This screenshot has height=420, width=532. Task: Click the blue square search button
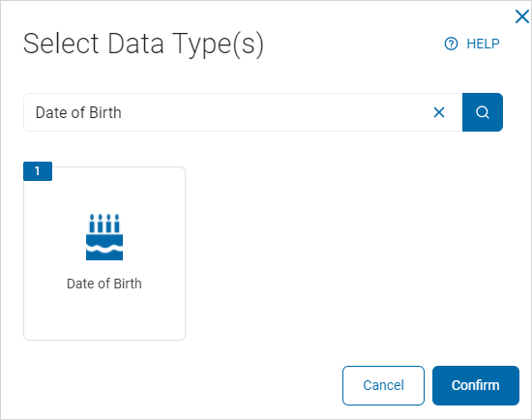click(483, 112)
